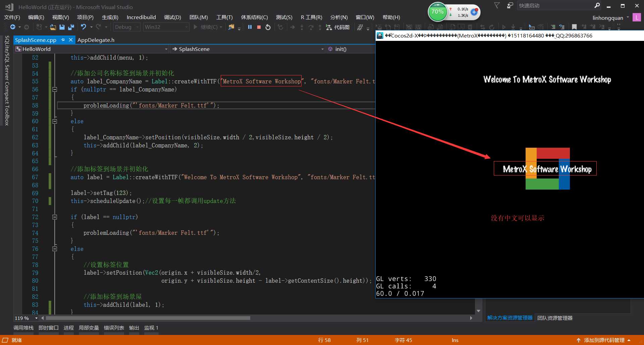
Task: Open the Debug configuration dropdown
Action: click(x=127, y=27)
